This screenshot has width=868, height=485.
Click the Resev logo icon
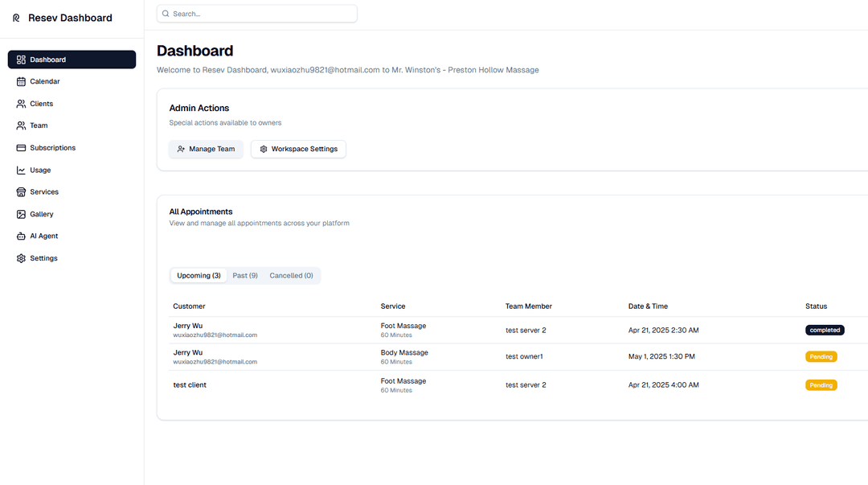point(16,18)
